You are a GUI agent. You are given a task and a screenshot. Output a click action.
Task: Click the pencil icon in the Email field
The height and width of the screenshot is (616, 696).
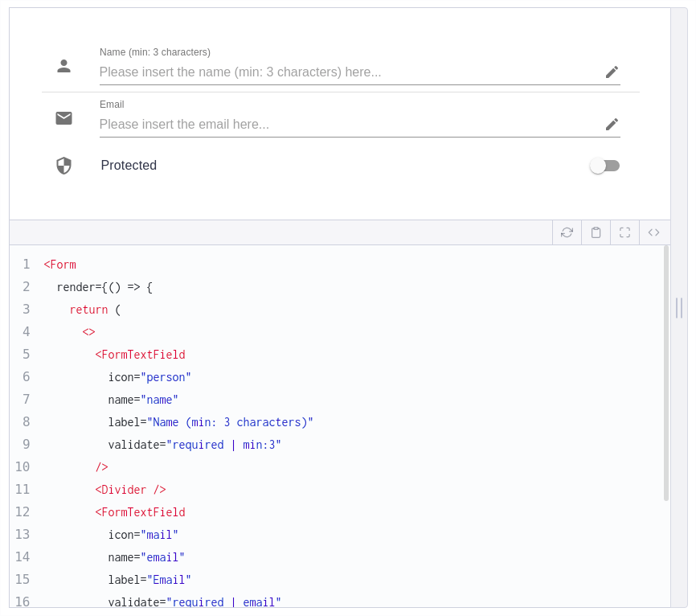pos(612,125)
